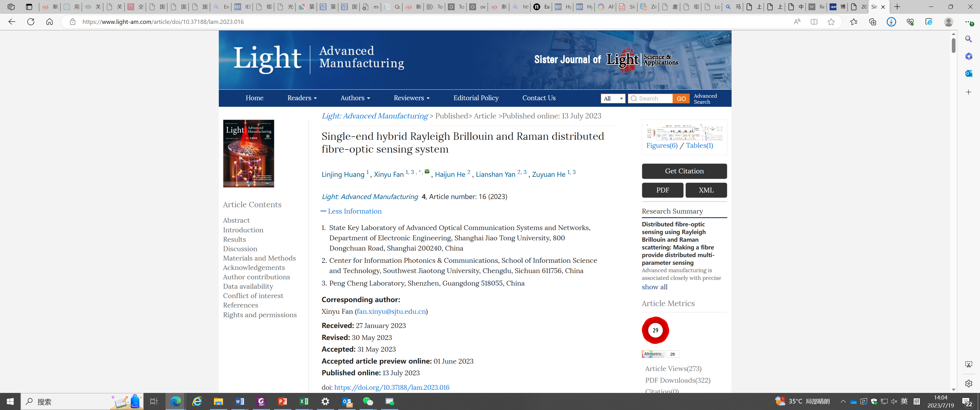This screenshot has width=980, height=410.
Task: Open author Zuyuan He's link
Action: coord(549,174)
